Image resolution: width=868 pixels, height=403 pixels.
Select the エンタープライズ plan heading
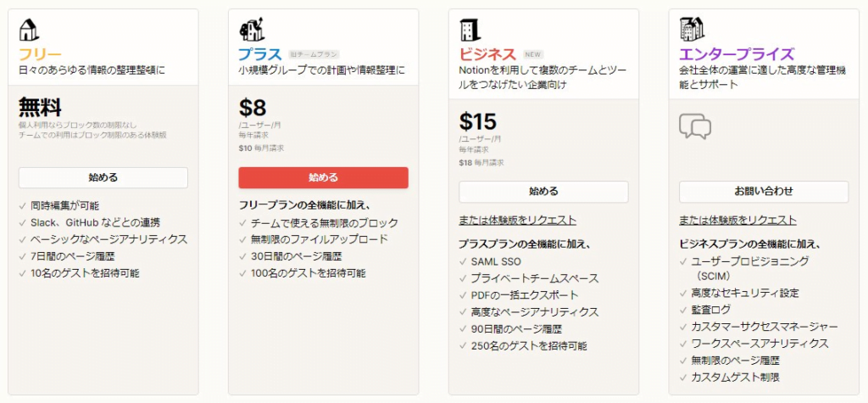point(737,54)
